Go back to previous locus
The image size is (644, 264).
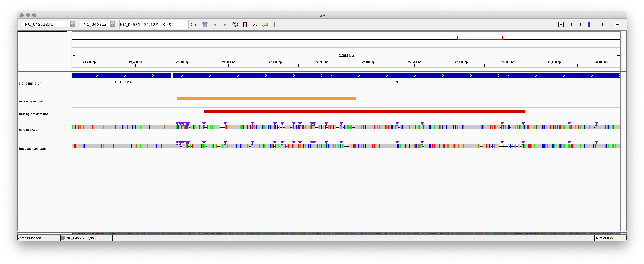coord(215,25)
